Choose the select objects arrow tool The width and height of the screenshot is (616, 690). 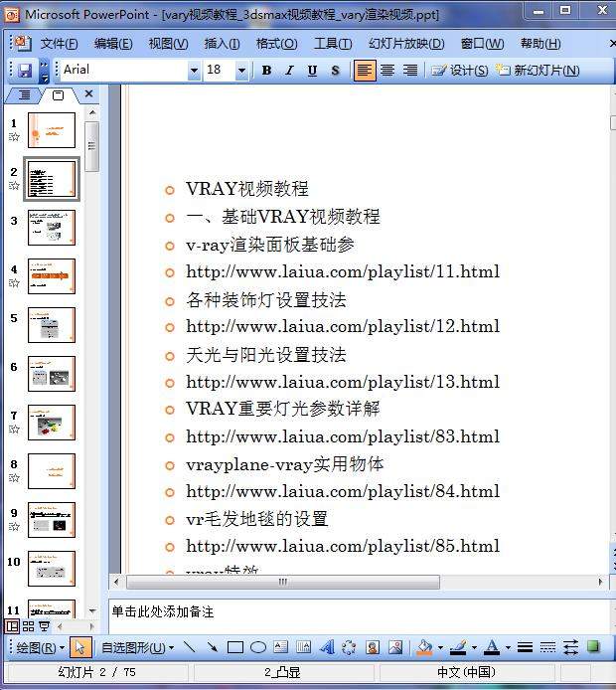click(80, 647)
